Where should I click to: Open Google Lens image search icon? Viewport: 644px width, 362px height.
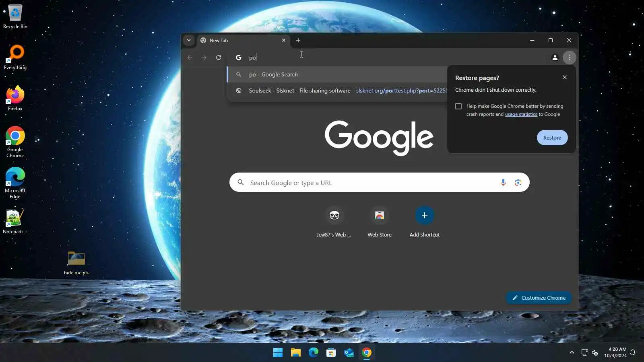coord(518,183)
